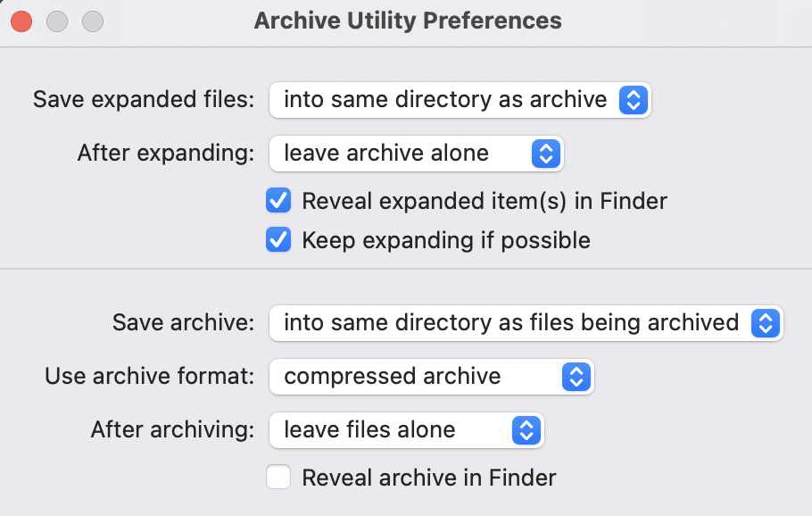
Task: Click the Archive Utility Preferences window title
Action: click(408, 21)
